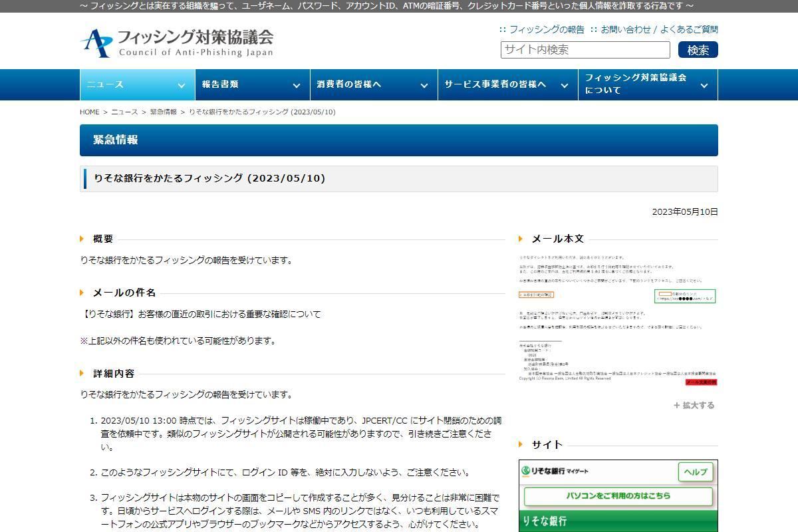
Task: Click the ＋拡大する enlarge link
Action: [694, 405]
